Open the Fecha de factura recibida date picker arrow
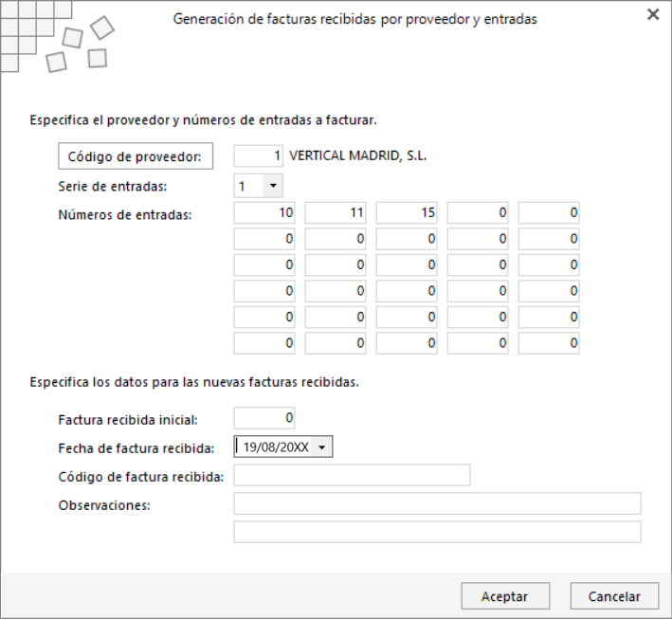Viewport: 672px width, 619px height. (322, 447)
